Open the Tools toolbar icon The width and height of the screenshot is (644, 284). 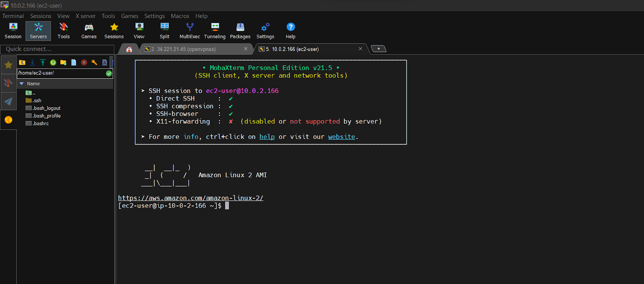click(x=64, y=31)
